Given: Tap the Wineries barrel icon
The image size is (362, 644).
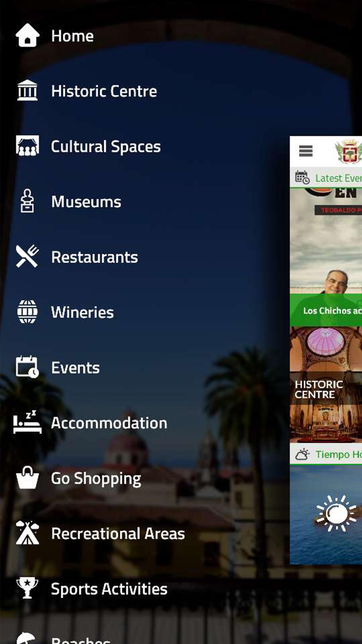Looking at the screenshot, I should [x=27, y=312].
